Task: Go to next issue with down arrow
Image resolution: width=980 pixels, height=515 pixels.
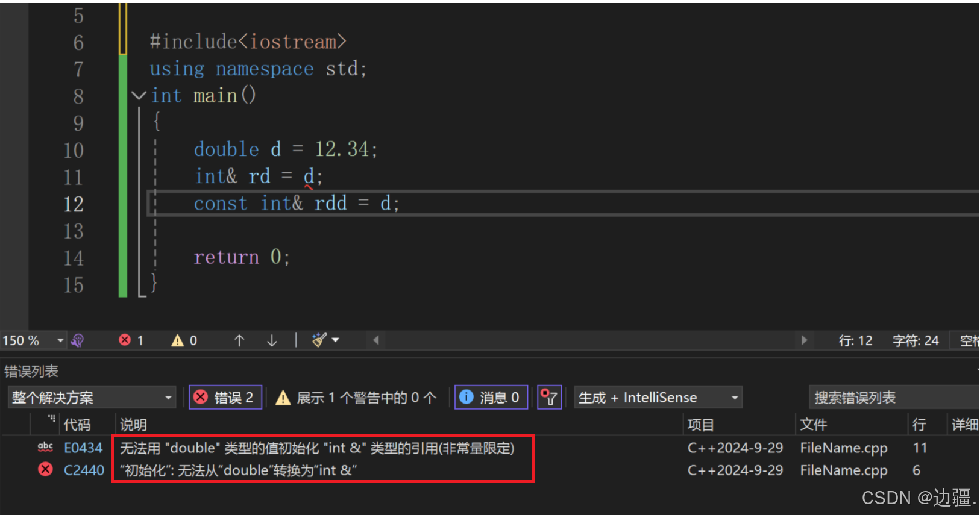Action: (x=272, y=340)
